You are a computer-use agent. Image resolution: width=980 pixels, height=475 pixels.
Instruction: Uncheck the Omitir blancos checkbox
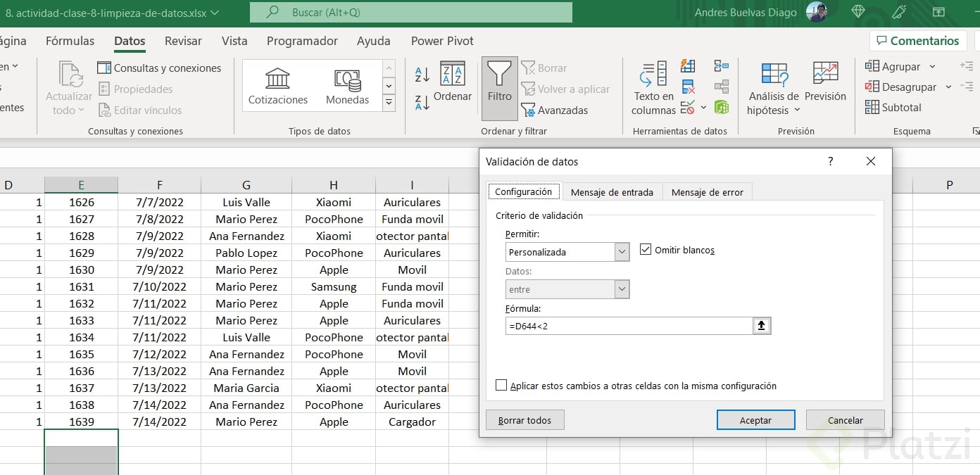[x=646, y=250]
